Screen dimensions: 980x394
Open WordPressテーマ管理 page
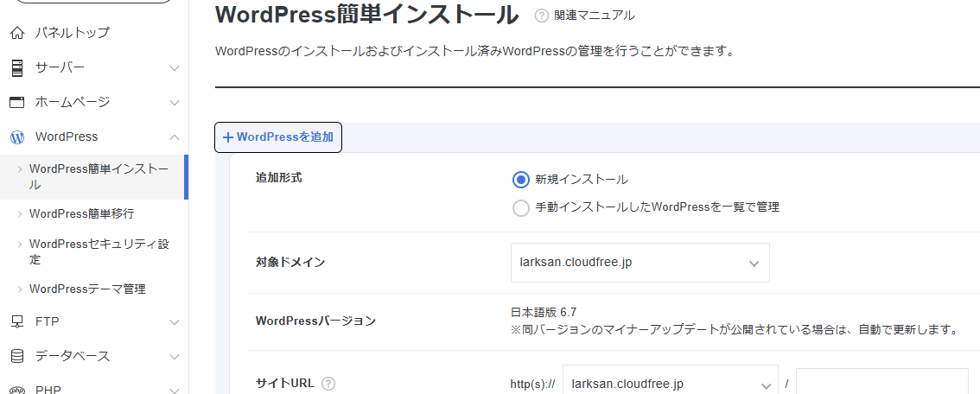pyautogui.click(x=87, y=289)
